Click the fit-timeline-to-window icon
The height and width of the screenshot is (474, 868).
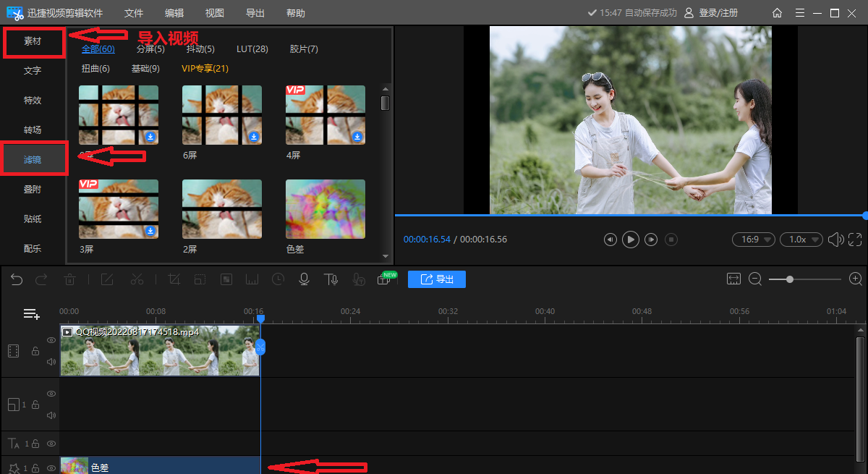point(734,279)
